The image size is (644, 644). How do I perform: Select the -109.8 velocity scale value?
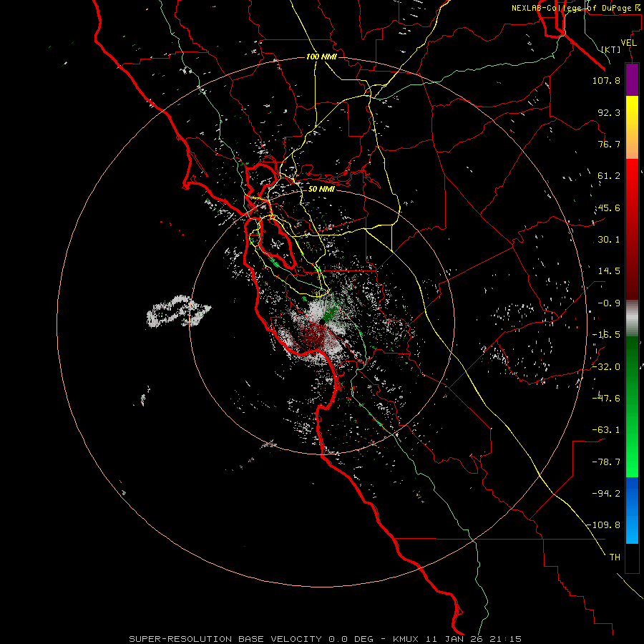click(x=604, y=525)
